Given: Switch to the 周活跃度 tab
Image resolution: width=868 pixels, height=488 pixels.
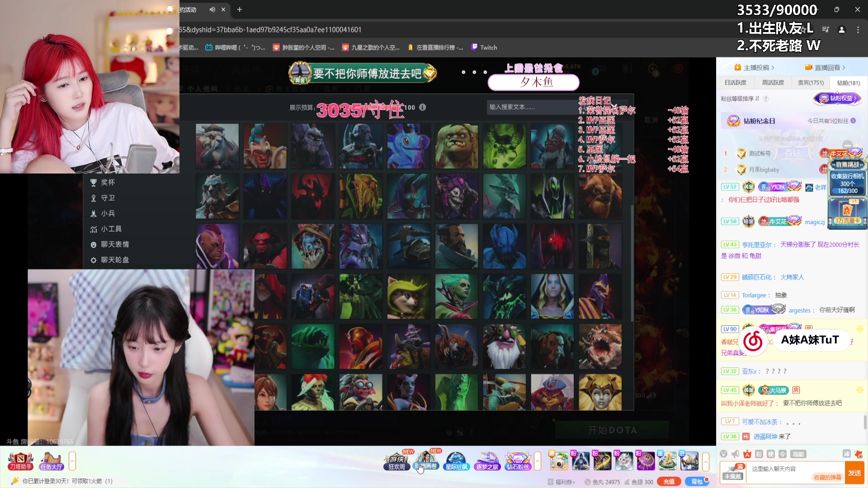Looking at the screenshot, I should tap(773, 83).
